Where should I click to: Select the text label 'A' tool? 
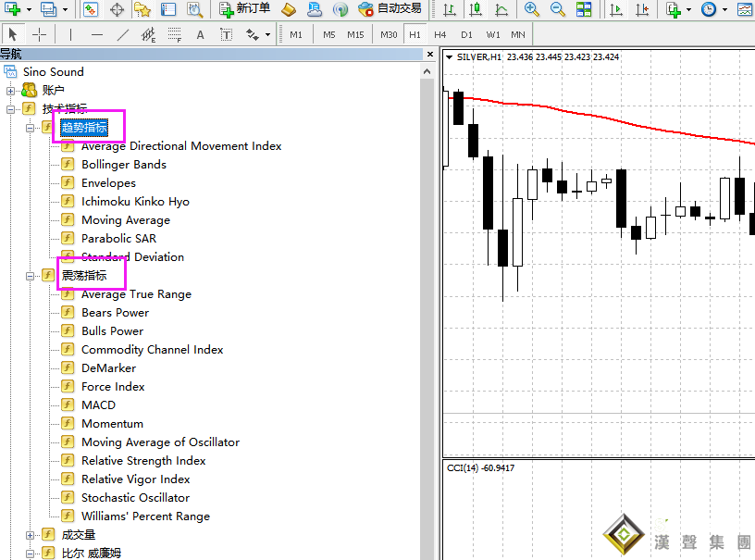pos(200,35)
